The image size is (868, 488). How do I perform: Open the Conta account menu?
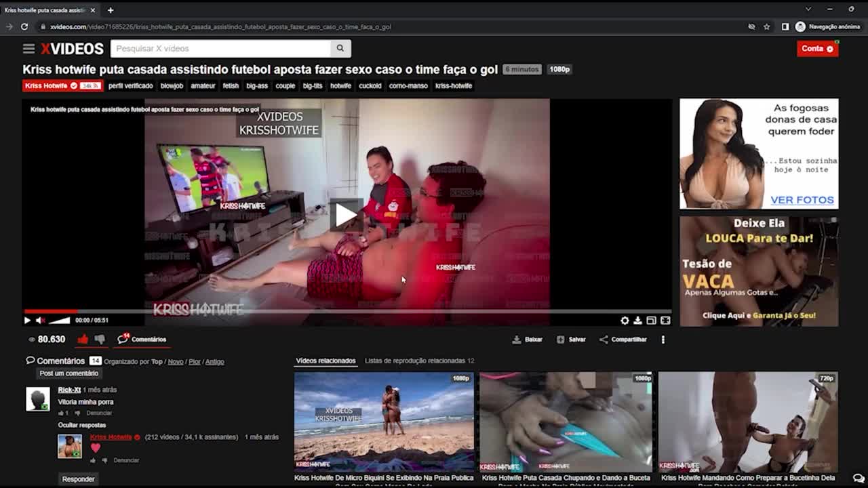tap(817, 49)
